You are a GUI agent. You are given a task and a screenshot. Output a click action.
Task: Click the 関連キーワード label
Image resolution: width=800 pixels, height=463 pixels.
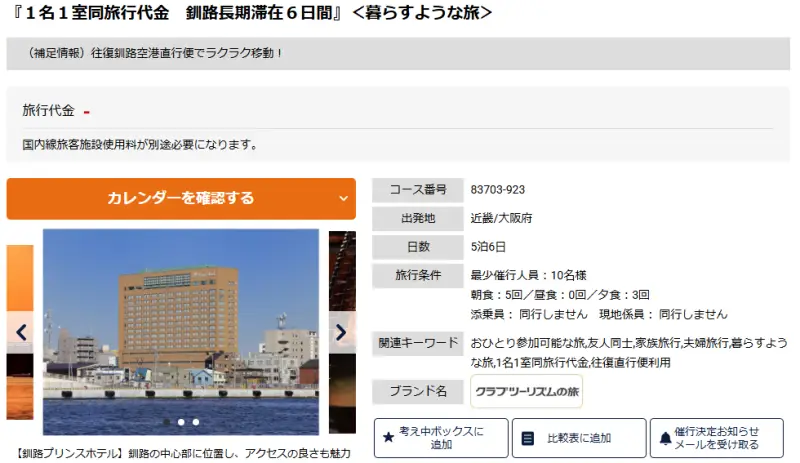point(418,343)
